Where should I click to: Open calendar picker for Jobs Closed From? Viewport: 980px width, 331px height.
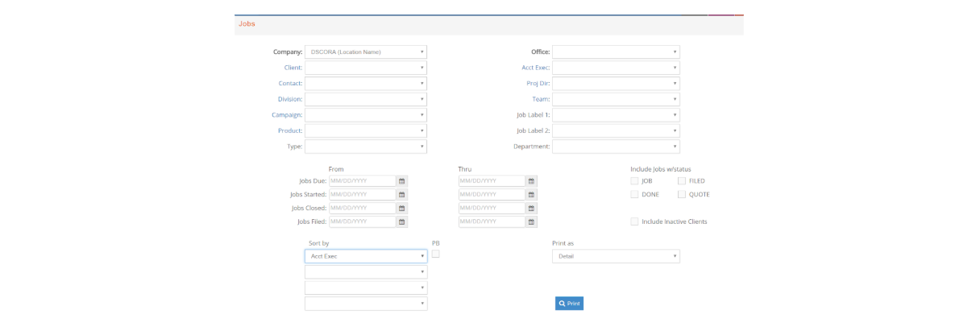pyautogui.click(x=402, y=209)
